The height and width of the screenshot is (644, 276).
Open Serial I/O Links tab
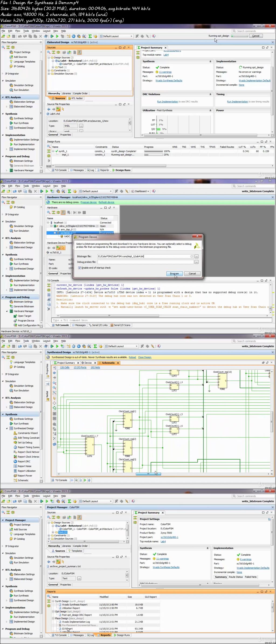point(98,325)
